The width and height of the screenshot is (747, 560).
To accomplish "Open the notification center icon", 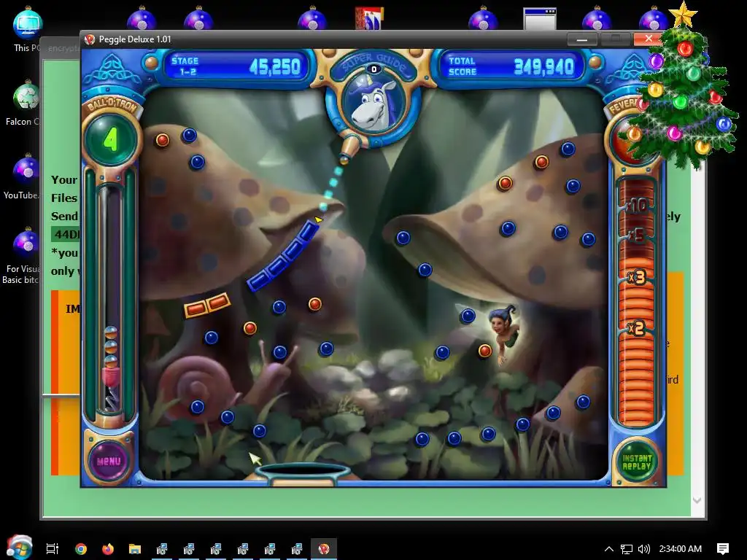I will point(723,548).
